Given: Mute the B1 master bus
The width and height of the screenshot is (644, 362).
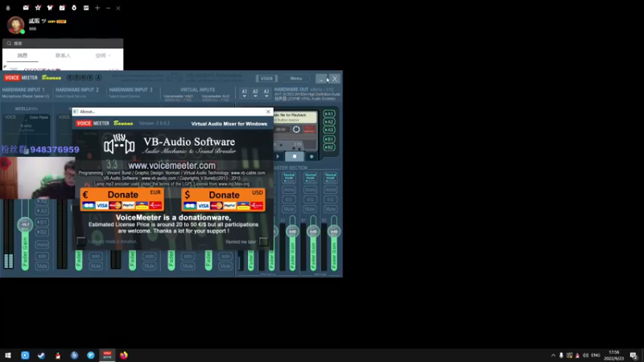Looking at the screenshot, I should (x=310, y=209).
